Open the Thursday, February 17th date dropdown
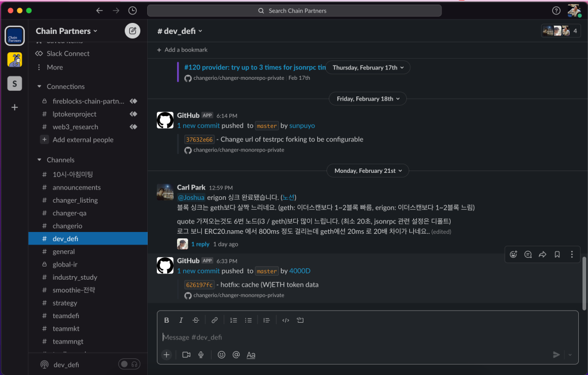Image resolution: width=588 pixels, height=375 pixels. [x=368, y=67]
